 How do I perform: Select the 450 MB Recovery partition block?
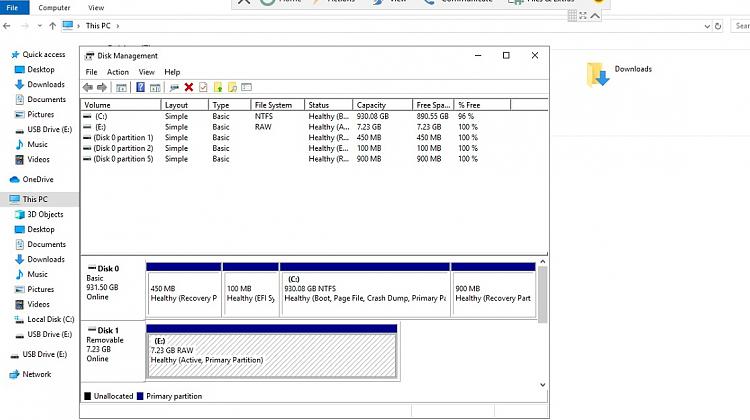[x=184, y=289]
